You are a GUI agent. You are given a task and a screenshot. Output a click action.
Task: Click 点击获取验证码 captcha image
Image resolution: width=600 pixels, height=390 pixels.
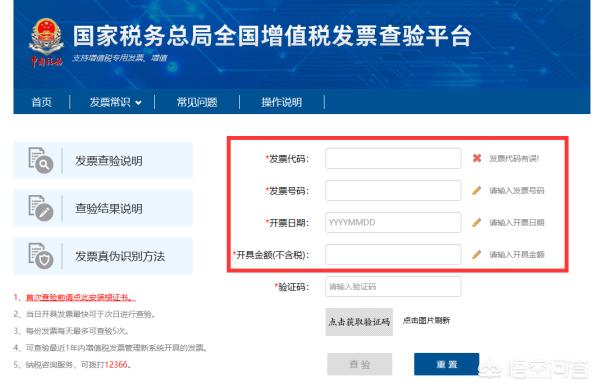359,322
